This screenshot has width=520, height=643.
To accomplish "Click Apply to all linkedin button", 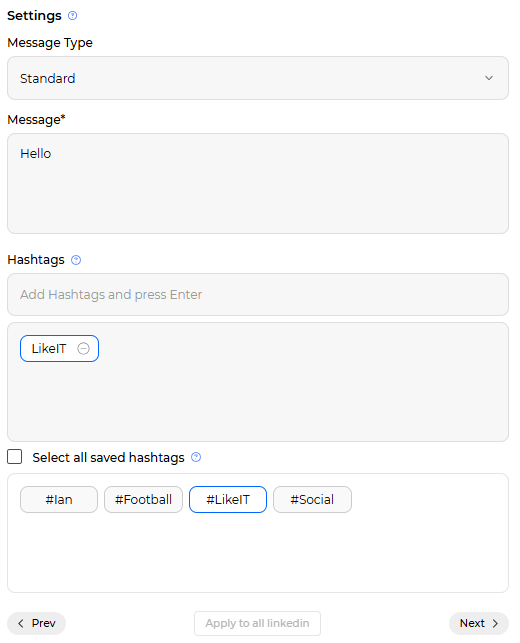I will coord(258,623).
